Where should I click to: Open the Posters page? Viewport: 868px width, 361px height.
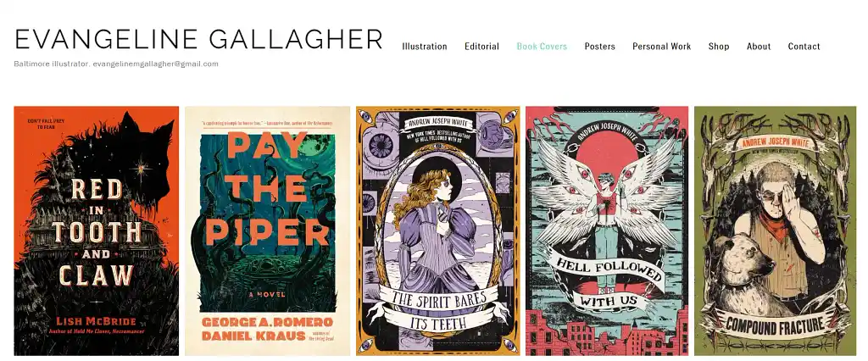point(599,47)
